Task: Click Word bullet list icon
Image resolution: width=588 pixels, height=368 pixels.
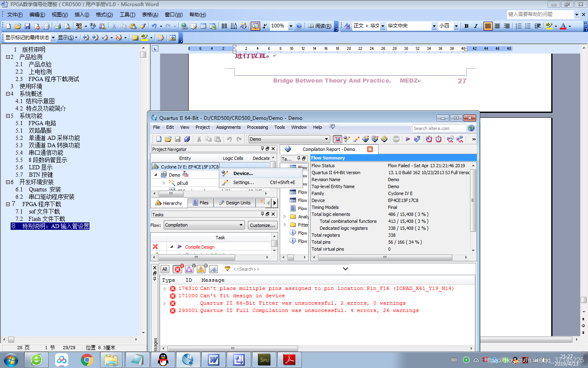Action: point(528,26)
